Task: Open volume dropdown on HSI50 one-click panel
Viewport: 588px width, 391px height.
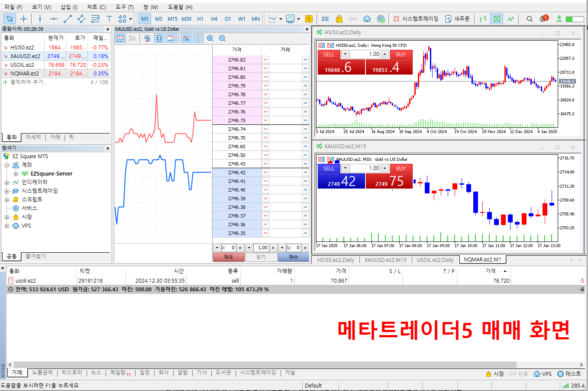Action: click(345, 54)
